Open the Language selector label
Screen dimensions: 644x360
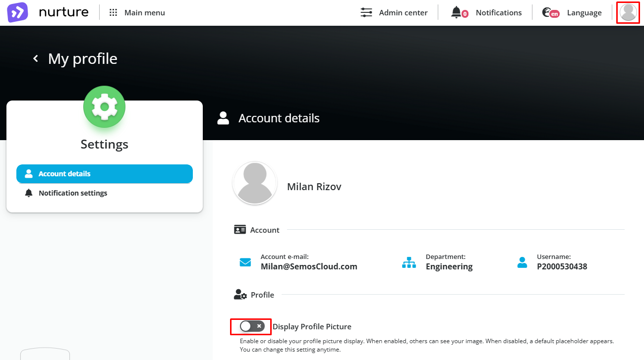585,13
